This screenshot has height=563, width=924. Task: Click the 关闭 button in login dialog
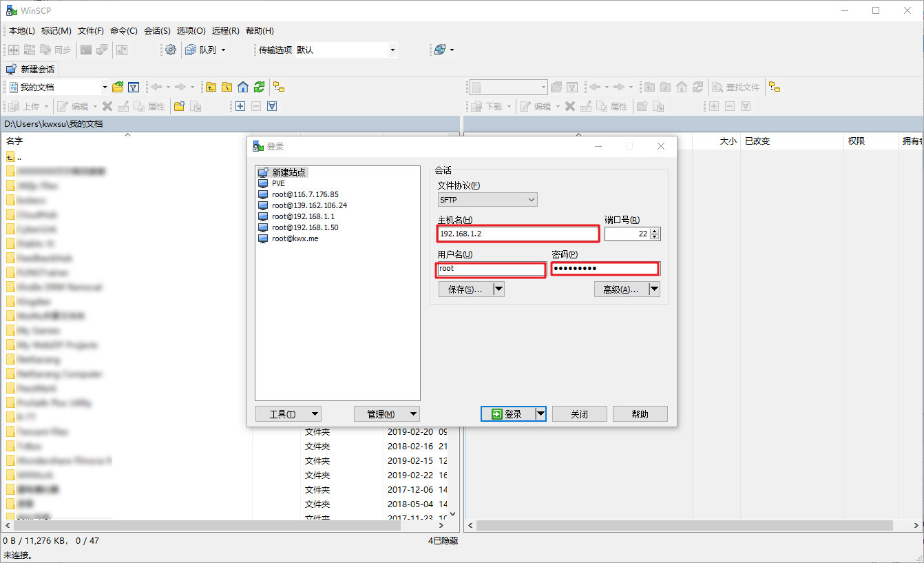pyautogui.click(x=579, y=413)
